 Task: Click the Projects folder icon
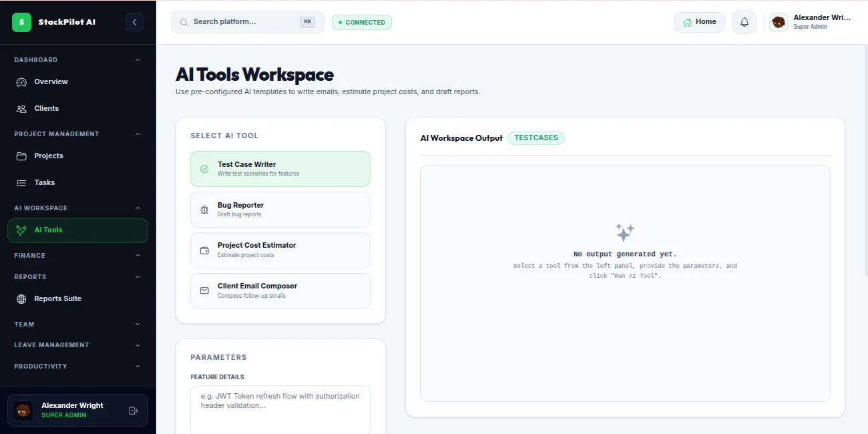click(x=21, y=156)
